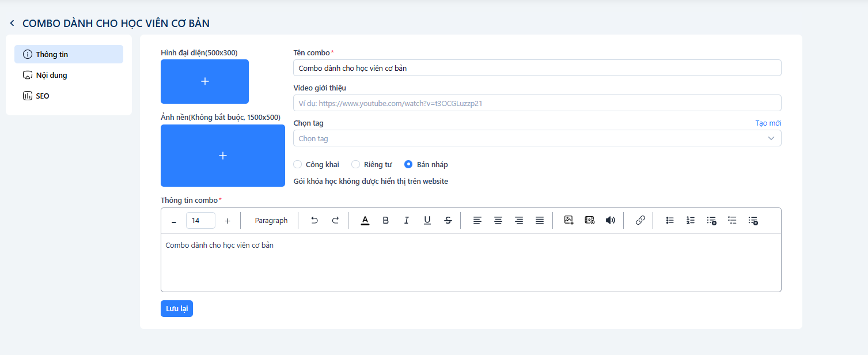Upload the Ảnh nền background image
868x355 pixels.
click(x=223, y=156)
